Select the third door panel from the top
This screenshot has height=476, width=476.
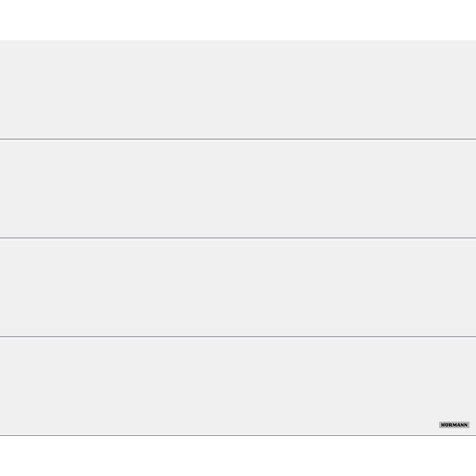point(238,287)
